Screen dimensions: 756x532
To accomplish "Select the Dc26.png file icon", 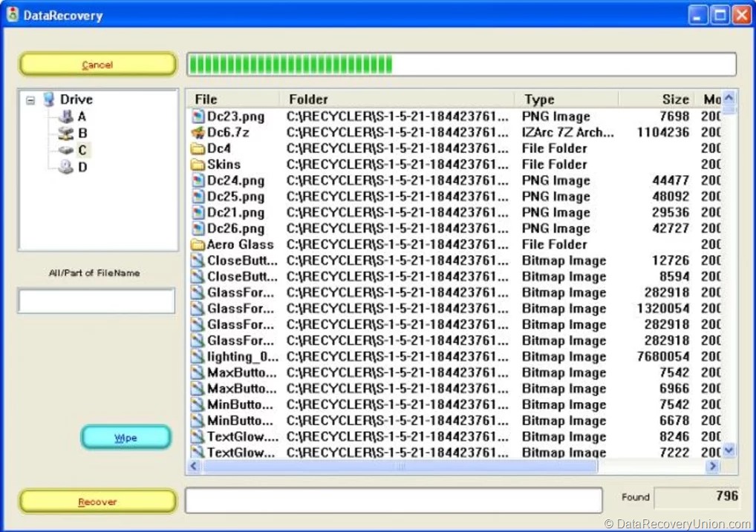I will click(x=198, y=229).
